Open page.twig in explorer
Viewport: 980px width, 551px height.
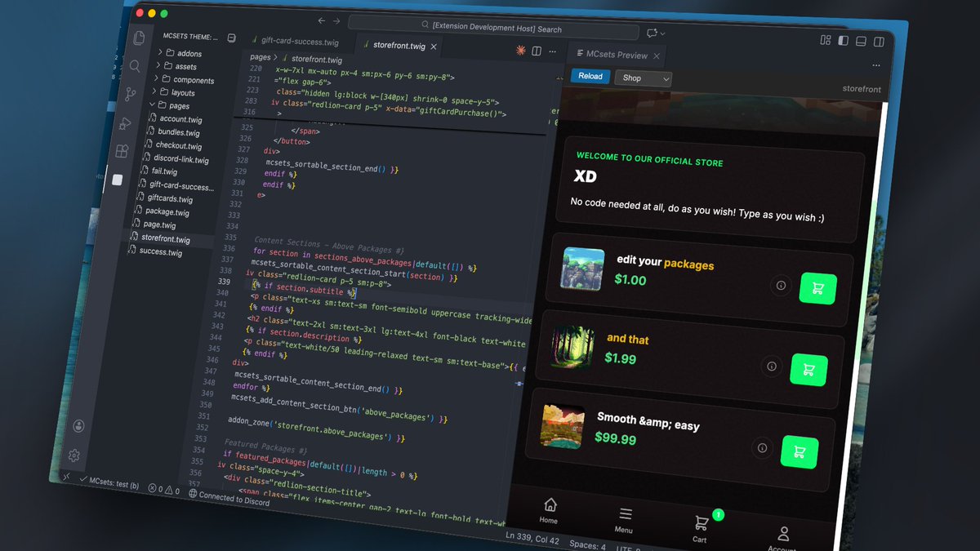[158, 225]
